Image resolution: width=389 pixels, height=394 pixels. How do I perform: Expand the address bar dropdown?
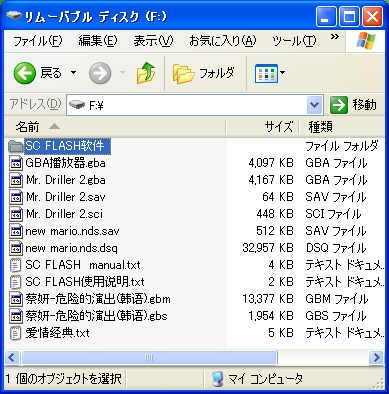pyautogui.click(x=314, y=105)
